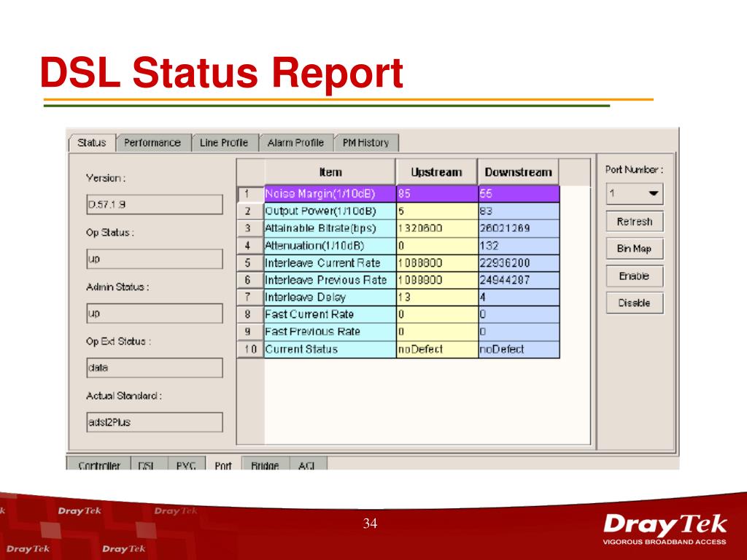This screenshot has height=560, width=747.
Task: Click Attainable Bitrate upstream value 1320600
Action: [437, 228]
